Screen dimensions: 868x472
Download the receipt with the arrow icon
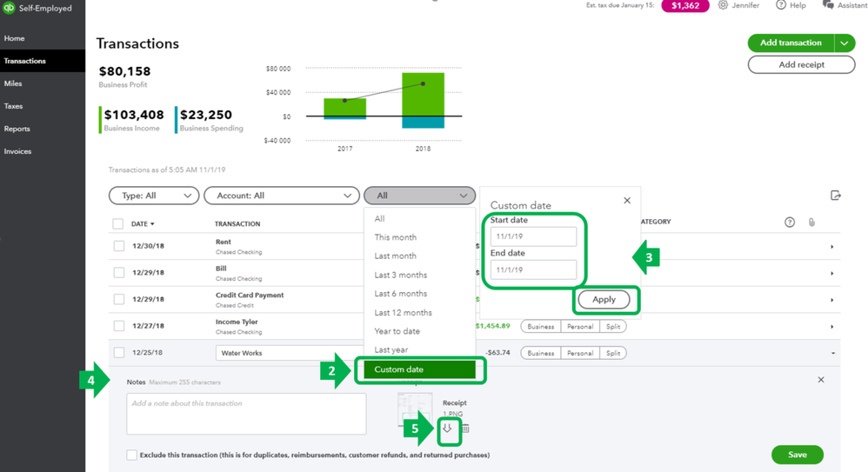(x=447, y=429)
